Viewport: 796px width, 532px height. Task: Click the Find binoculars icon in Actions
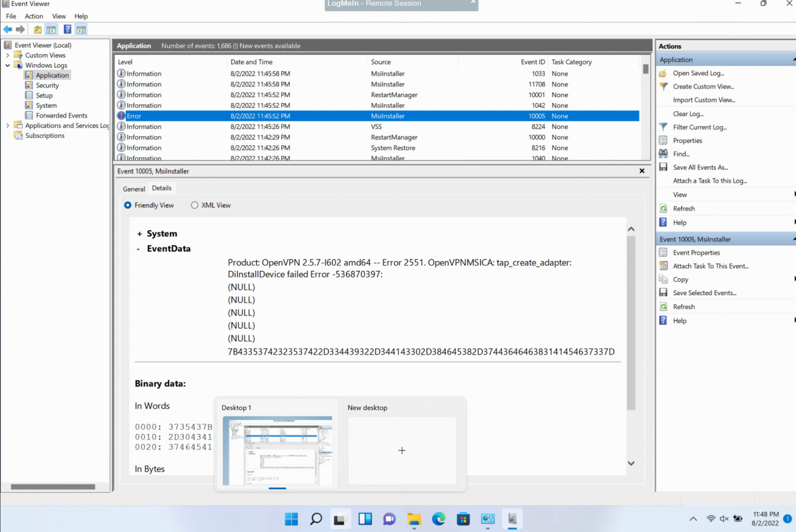(x=663, y=154)
